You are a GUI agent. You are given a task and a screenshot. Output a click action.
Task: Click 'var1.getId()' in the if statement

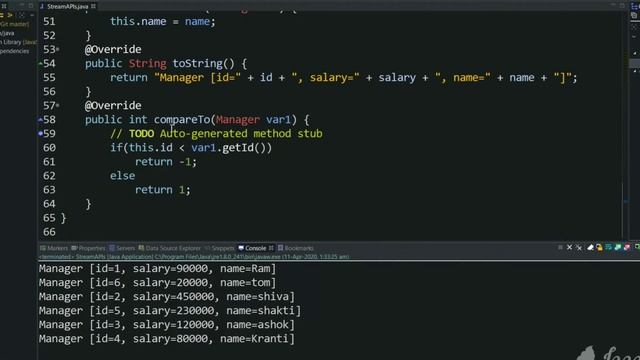tap(229, 148)
